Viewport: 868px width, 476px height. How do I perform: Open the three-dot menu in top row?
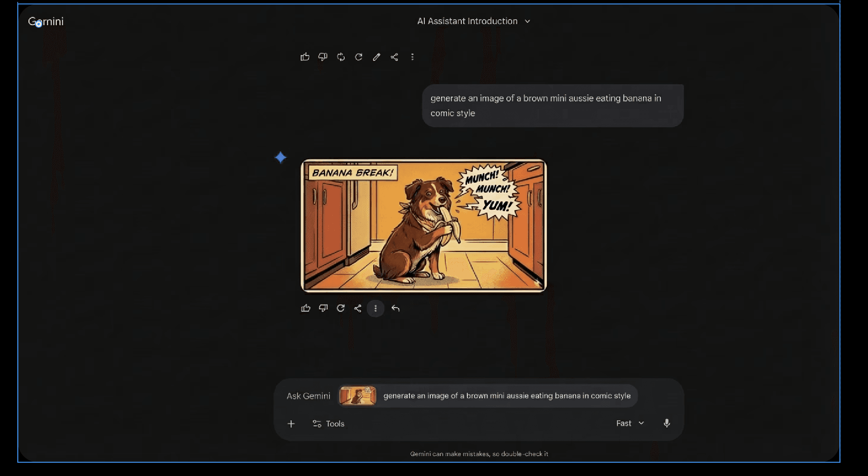click(412, 57)
